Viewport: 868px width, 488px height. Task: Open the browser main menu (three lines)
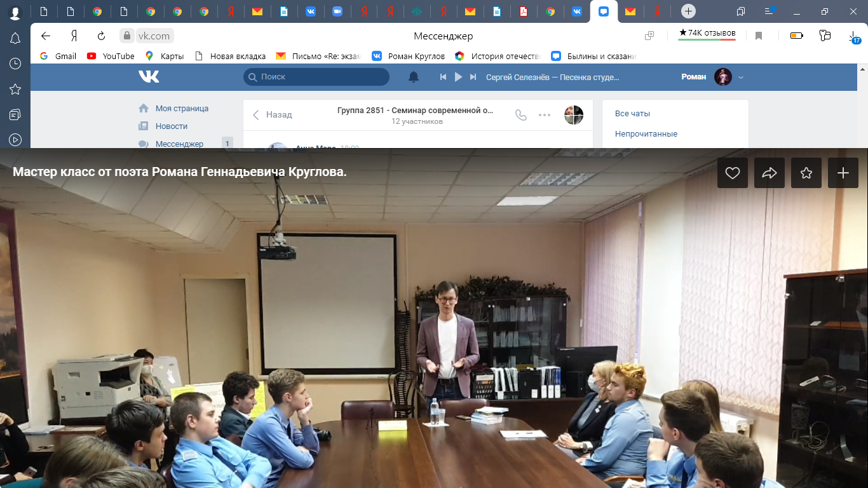[x=769, y=11]
